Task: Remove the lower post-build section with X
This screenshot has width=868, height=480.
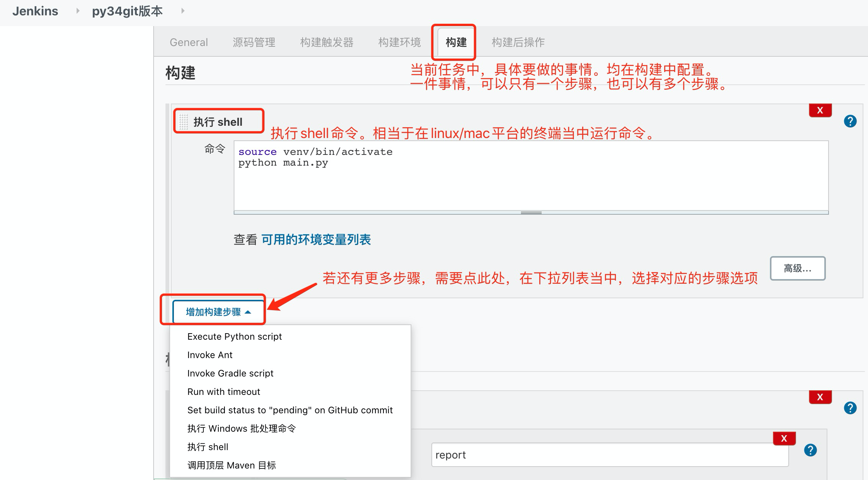Action: click(820, 397)
